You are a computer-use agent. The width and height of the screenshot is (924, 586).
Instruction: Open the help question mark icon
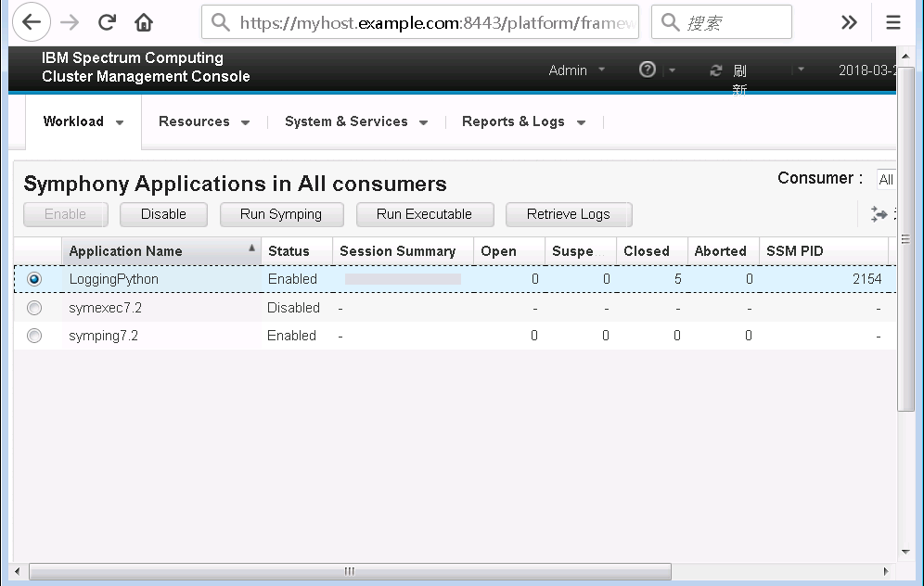pyautogui.click(x=648, y=70)
